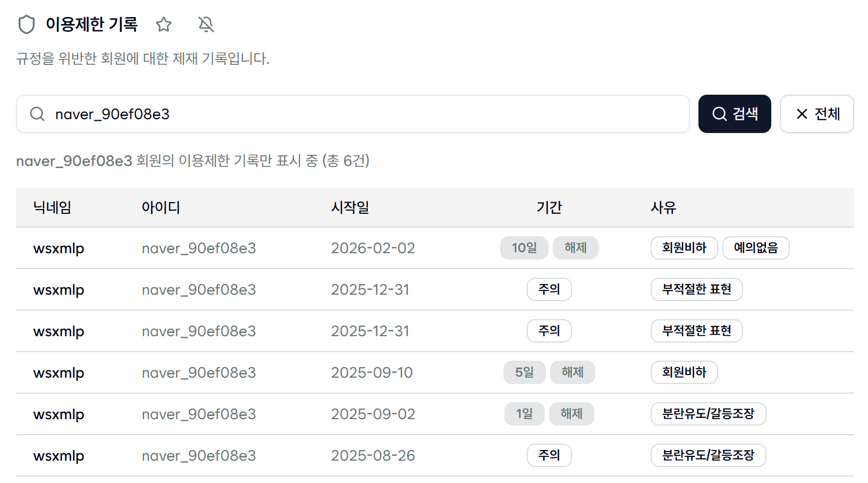
Task: Click the 예의없음 reason tag
Action: (756, 248)
